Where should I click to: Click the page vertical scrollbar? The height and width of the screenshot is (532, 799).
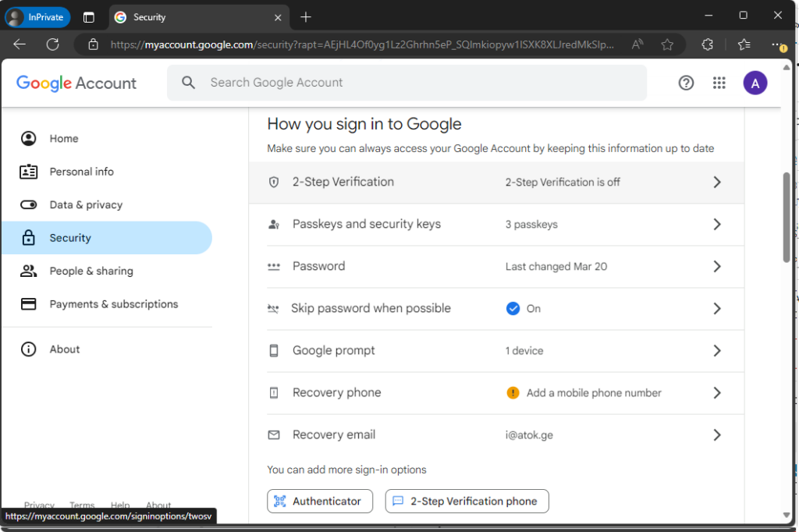(x=786, y=218)
